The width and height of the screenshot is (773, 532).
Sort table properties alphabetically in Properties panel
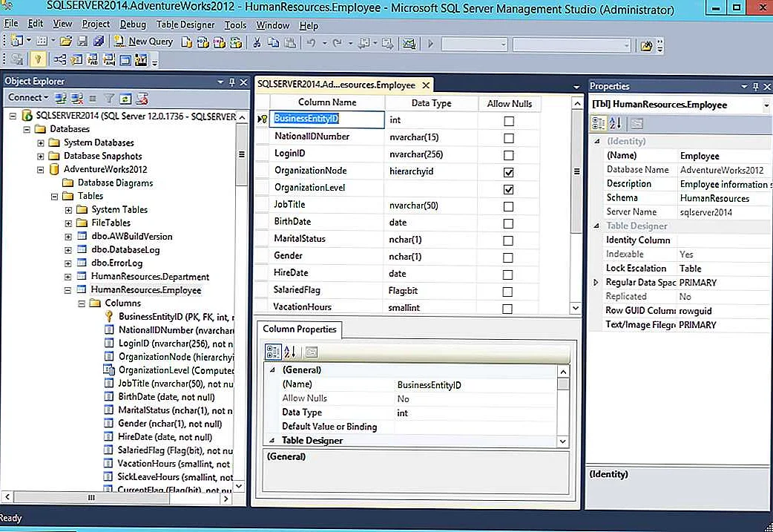click(x=615, y=123)
